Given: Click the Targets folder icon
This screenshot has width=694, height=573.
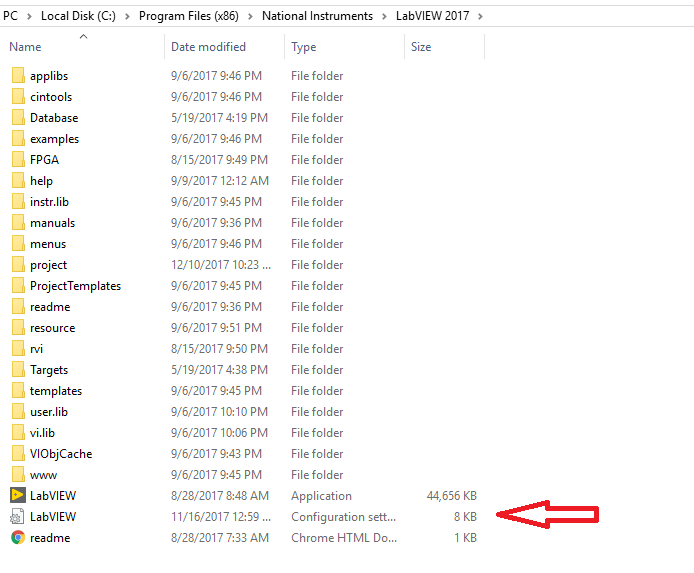Looking at the screenshot, I should point(18,370).
